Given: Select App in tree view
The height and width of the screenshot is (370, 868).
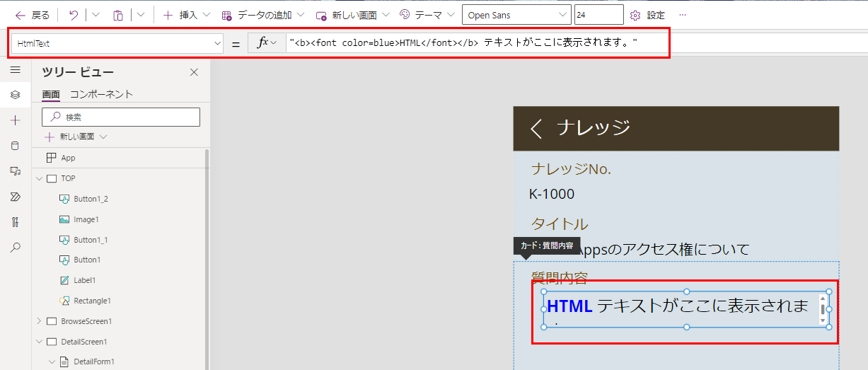Looking at the screenshot, I should click(68, 158).
